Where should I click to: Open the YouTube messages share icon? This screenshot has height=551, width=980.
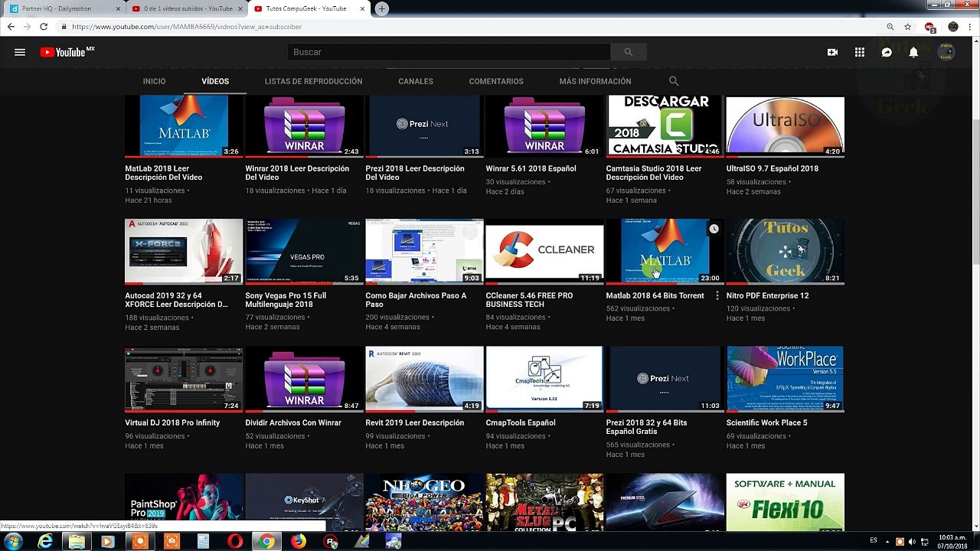click(887, 52)
